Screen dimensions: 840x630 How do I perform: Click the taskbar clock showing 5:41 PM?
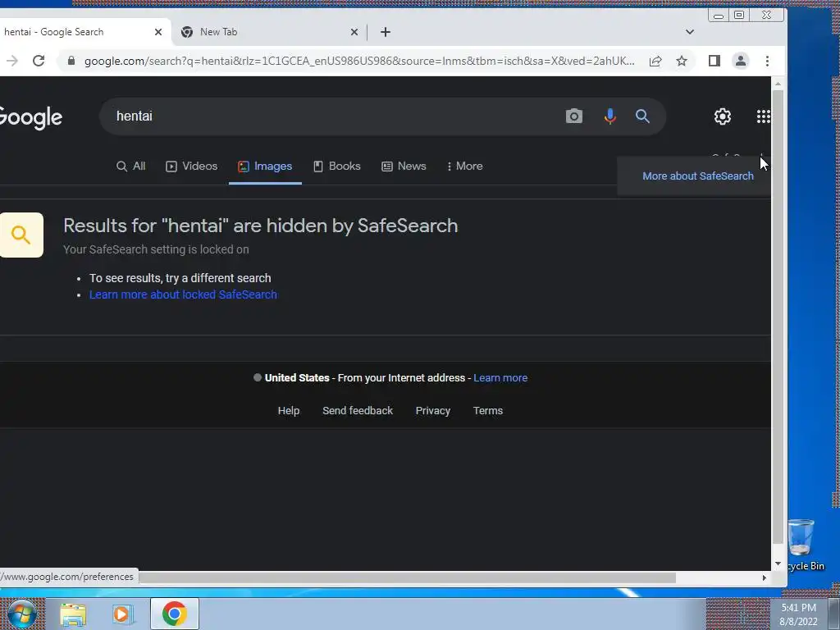tap(798, 608)
